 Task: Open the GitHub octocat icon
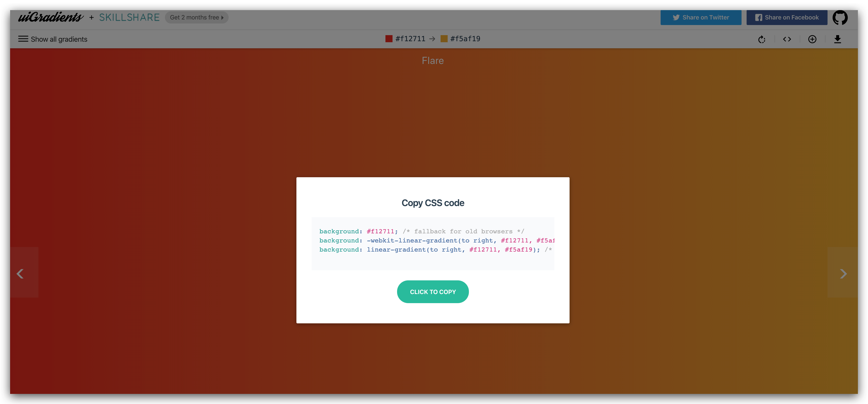[840, 17]
